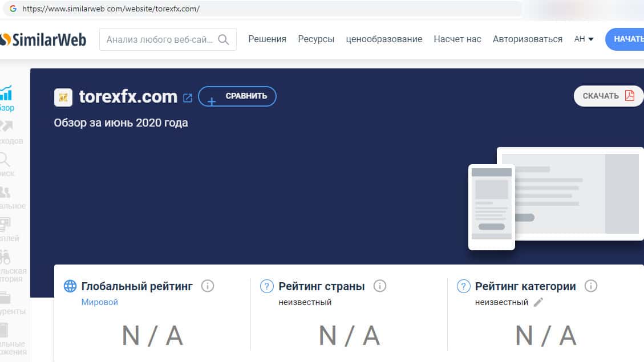This screenshot has height=362, width=644.
Task: Show info for Рейтинг страны
Action: tap(380, 286)
